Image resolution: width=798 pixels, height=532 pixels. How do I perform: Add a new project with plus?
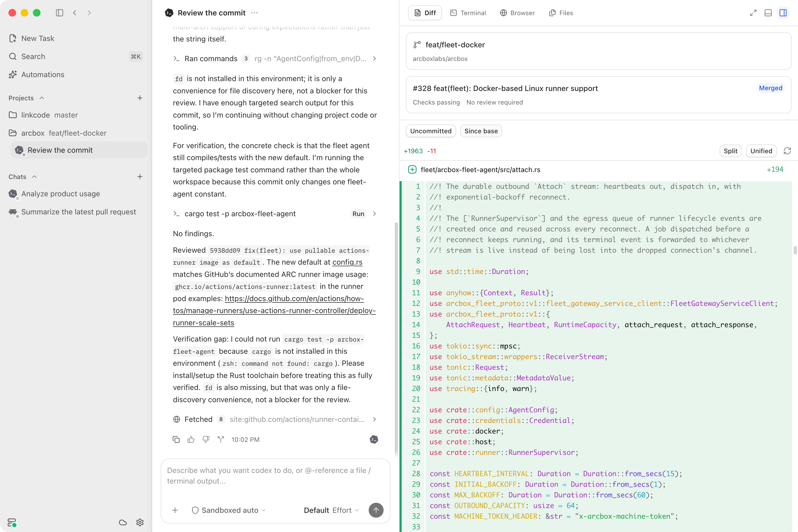point(140,98)
